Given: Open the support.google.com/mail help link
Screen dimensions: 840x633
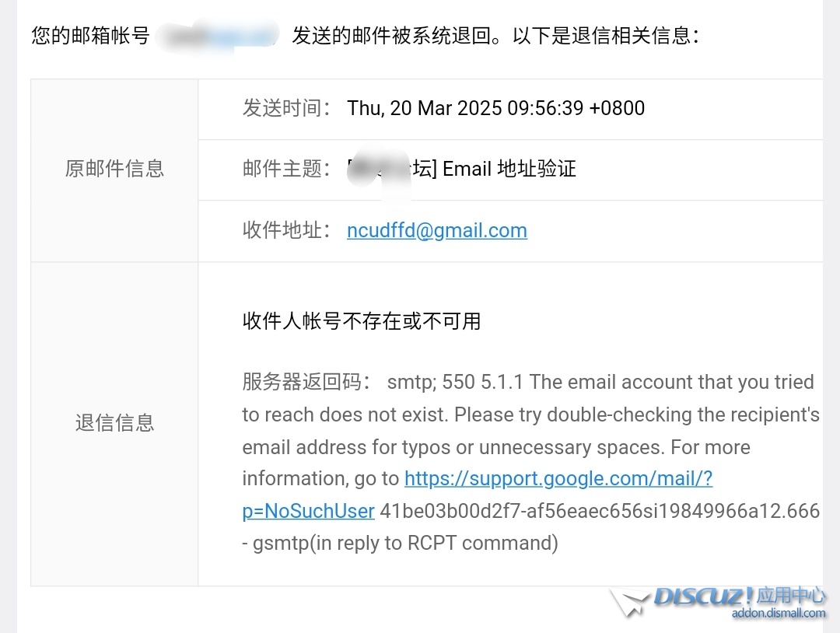Looking at the screenshot, I should 558,478.
